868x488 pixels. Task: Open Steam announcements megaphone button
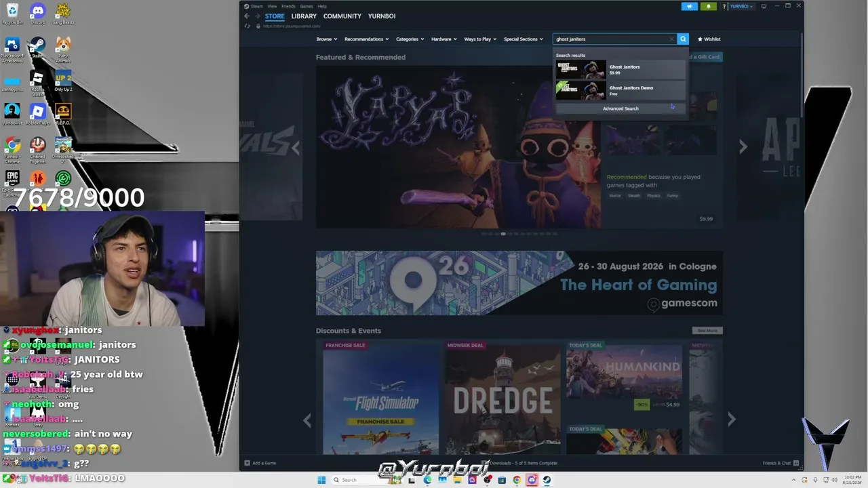point(690,6)
